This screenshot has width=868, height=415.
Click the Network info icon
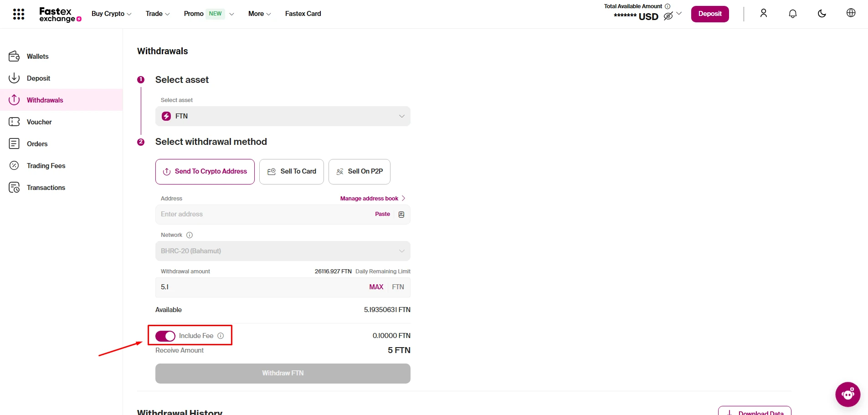[x=190, y=235]
